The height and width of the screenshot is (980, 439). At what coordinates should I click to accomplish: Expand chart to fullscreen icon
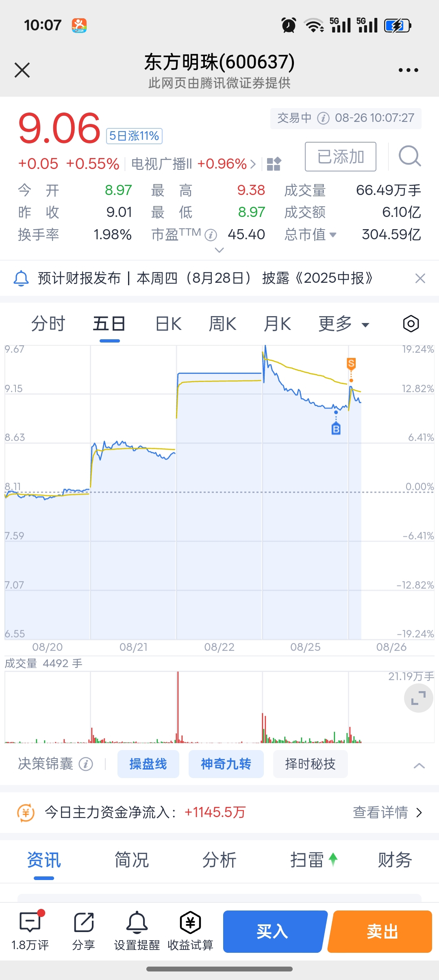(x=418, y=698)
